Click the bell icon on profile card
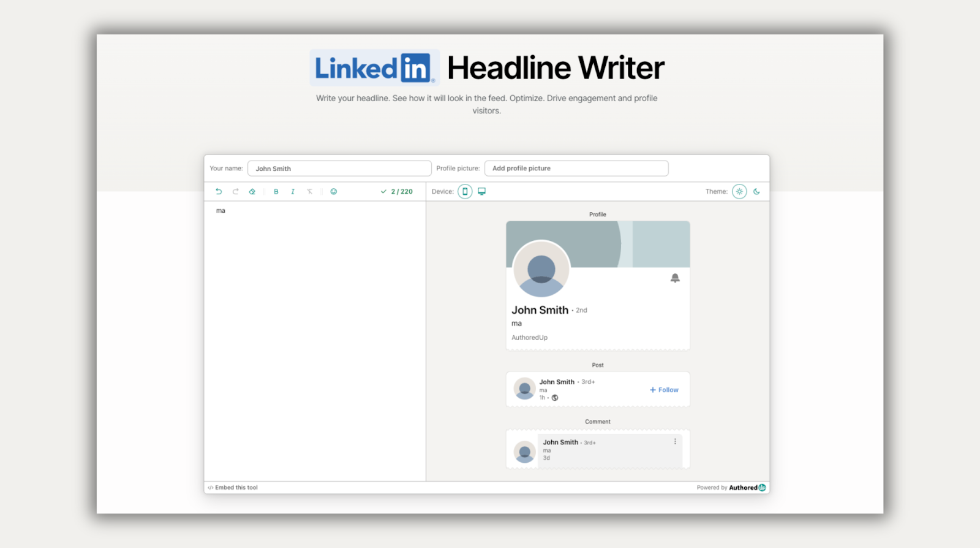The height and width of the screenshot is (548, 980). 675,278
